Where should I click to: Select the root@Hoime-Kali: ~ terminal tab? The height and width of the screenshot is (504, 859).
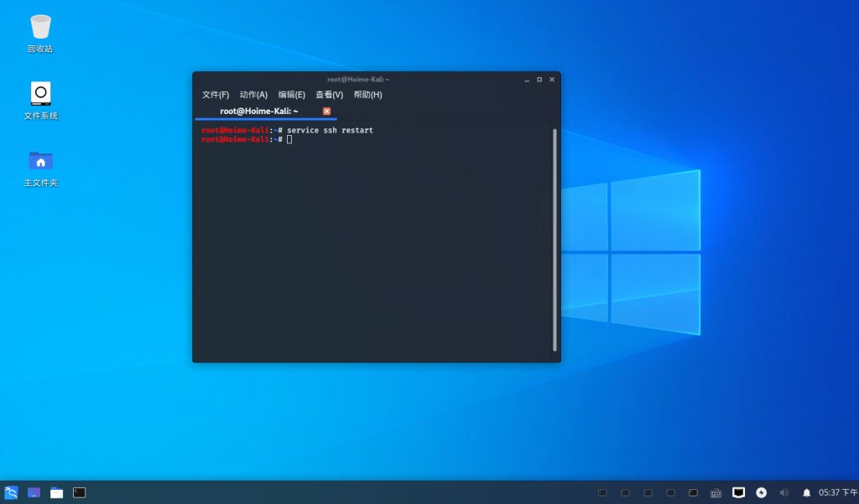point(266,112)
